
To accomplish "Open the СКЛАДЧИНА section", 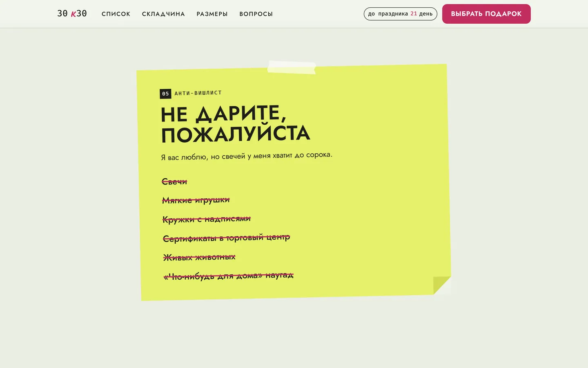I will tap(163, 14).
